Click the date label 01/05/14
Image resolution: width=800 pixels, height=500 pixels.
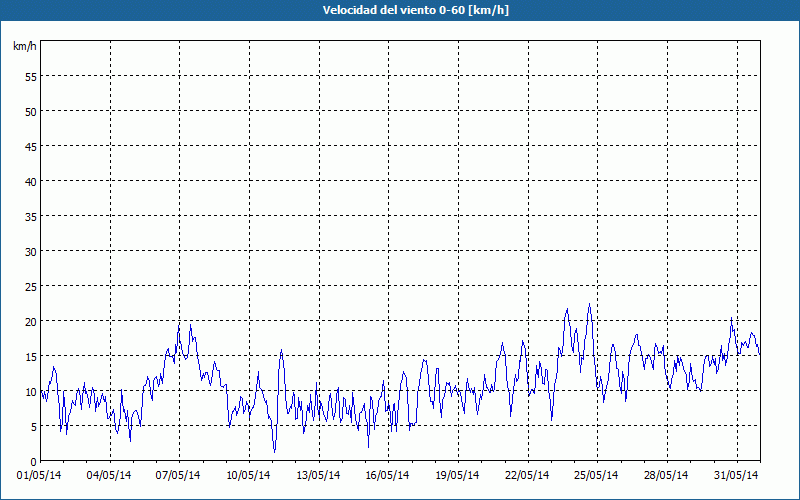click(39, 475)
